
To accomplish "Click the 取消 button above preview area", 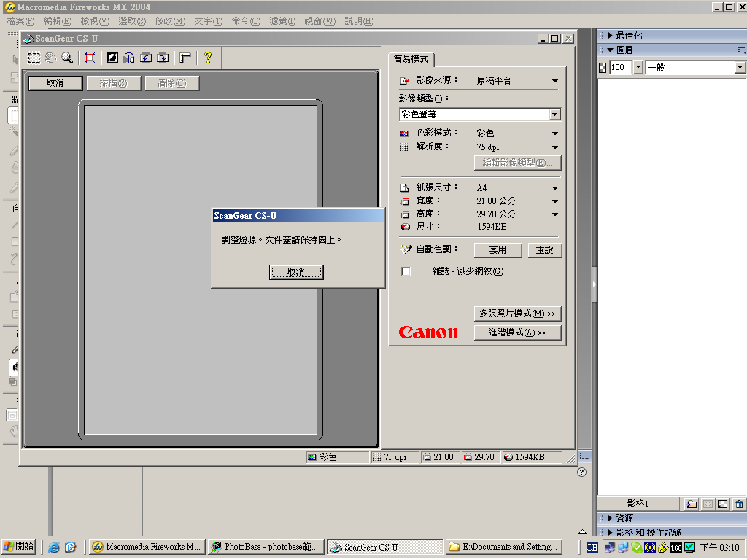I will point(55,83).
